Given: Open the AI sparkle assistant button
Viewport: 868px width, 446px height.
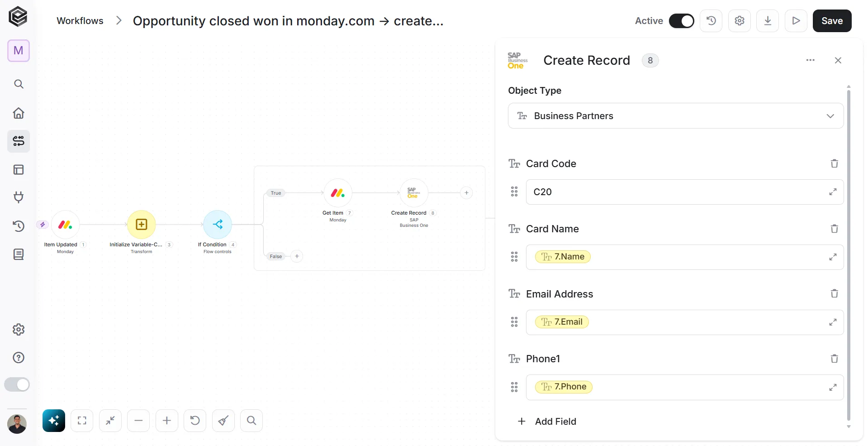Looking at the screenshot, I should pos(54,421).
